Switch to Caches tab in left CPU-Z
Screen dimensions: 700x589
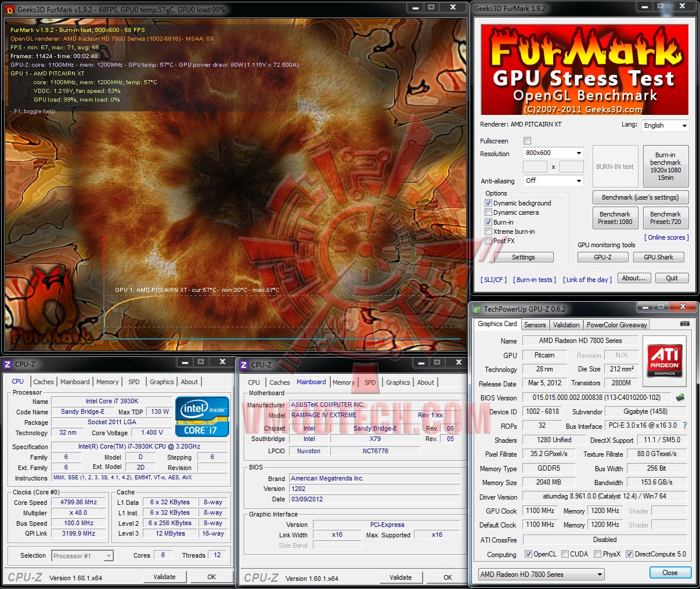coord(44,382)
